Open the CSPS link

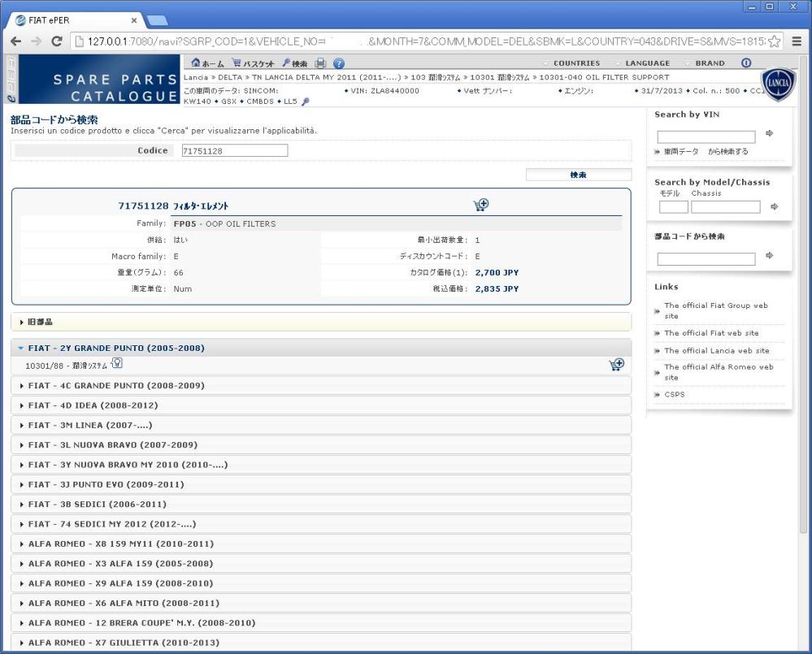pos(675,394)
